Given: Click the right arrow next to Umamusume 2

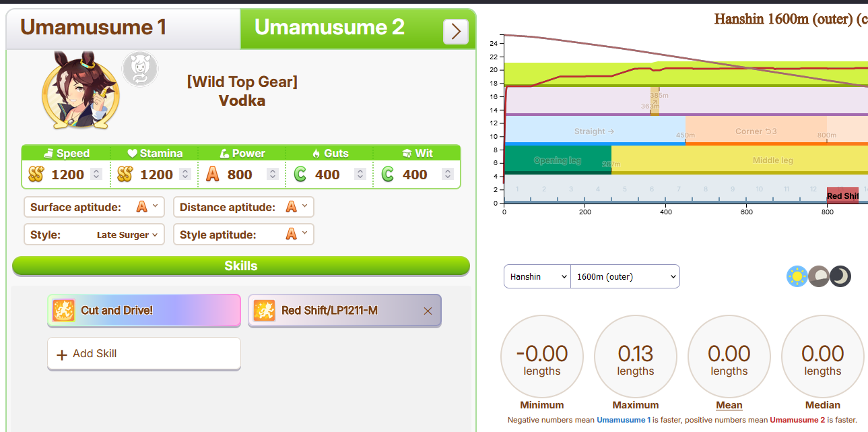Looking at the screenshot, I should pyautogui.click(x=456, y=32).
